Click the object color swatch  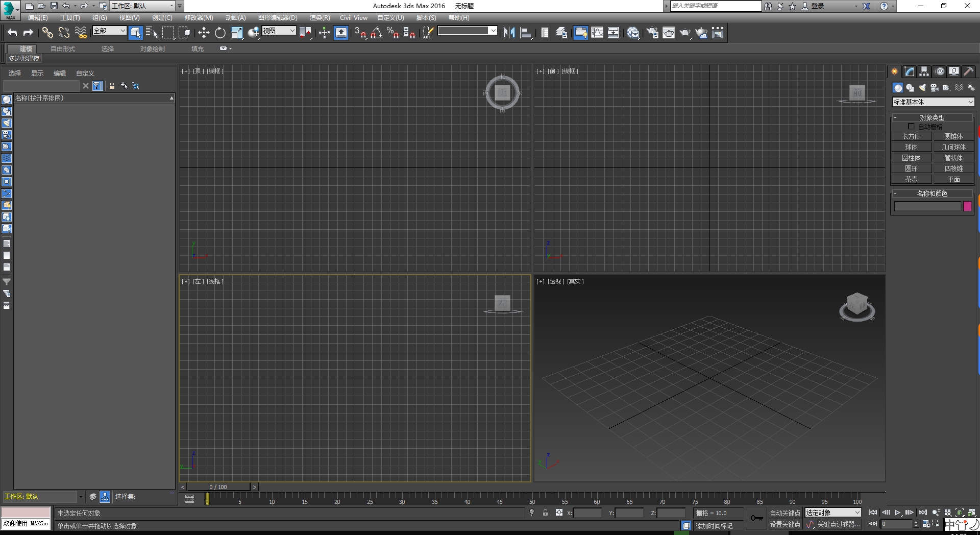point(967,206)
